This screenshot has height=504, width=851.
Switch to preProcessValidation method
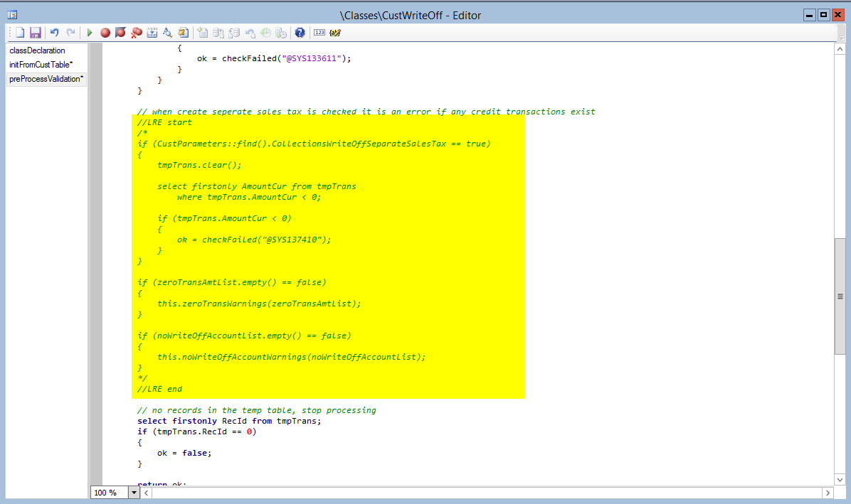pyautogui.click(x=46, y=79)
